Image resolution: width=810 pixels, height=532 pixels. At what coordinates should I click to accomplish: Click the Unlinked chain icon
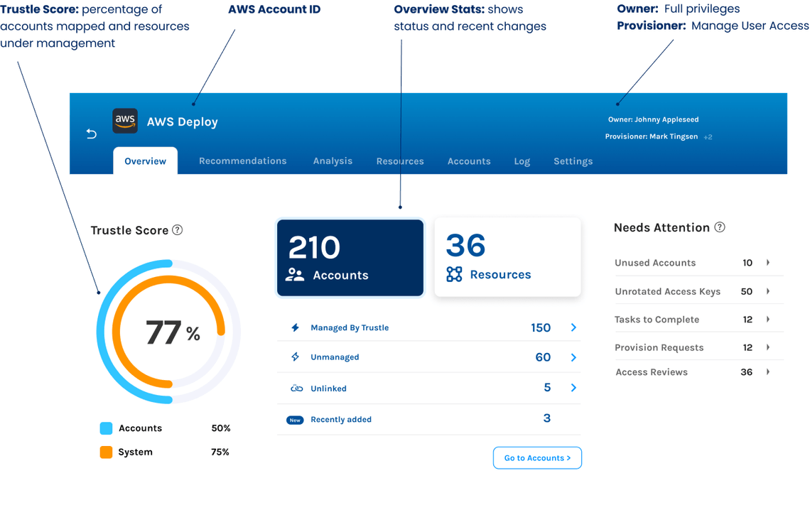click(x=296, y=389)
